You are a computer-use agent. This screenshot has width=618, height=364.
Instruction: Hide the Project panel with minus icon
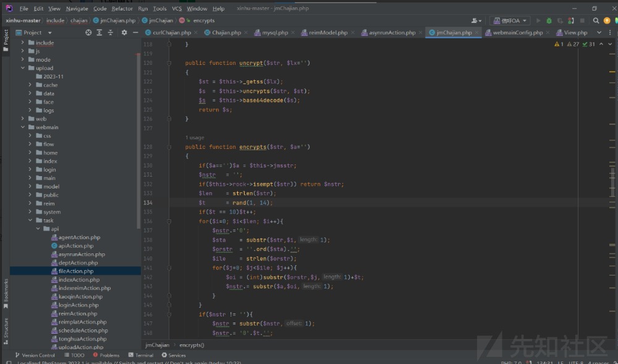134,32
